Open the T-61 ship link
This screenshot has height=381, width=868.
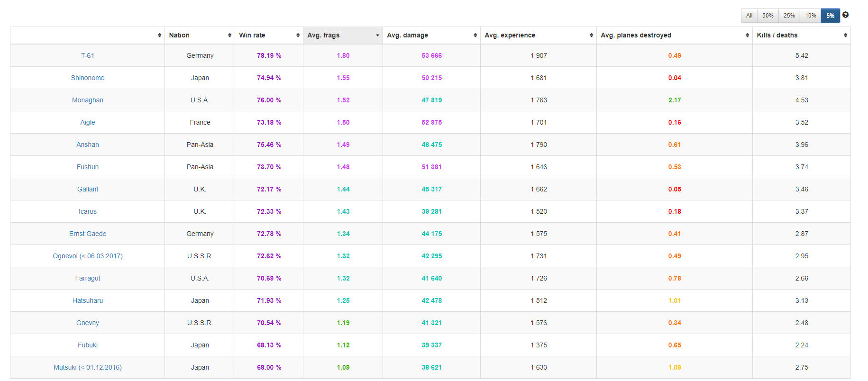point(88,55)
